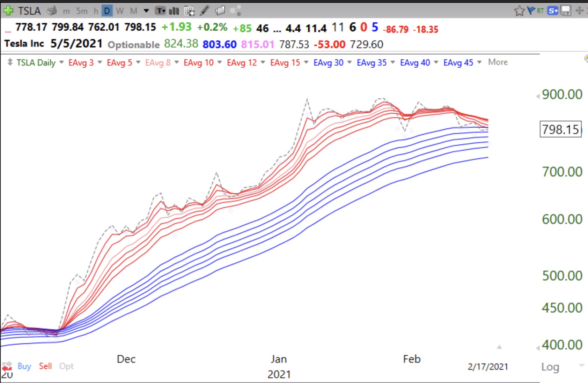Click the 798.15 current price label
588x383 pixels.
[x=561, y=129]
